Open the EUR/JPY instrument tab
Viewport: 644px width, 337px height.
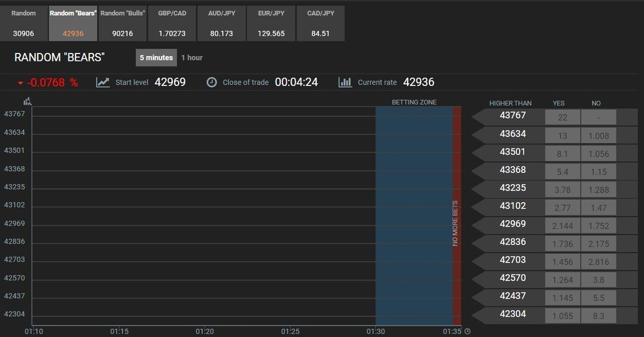tap(271, 23)
